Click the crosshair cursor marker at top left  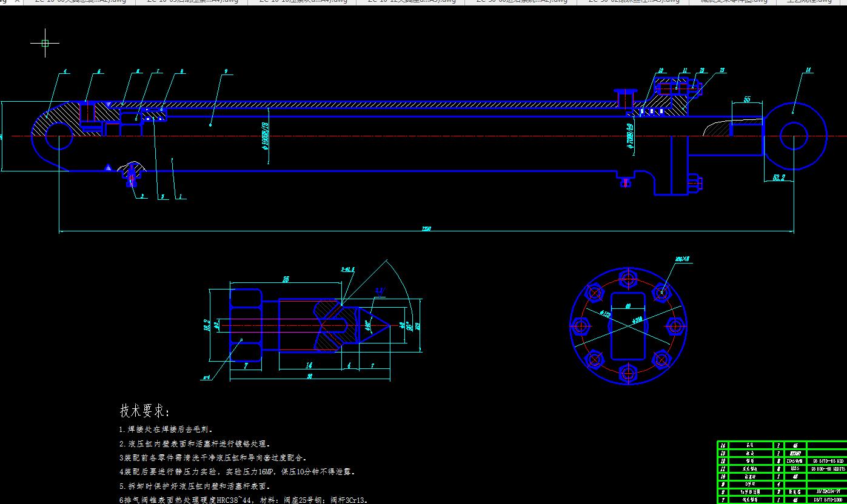point(45,43)
